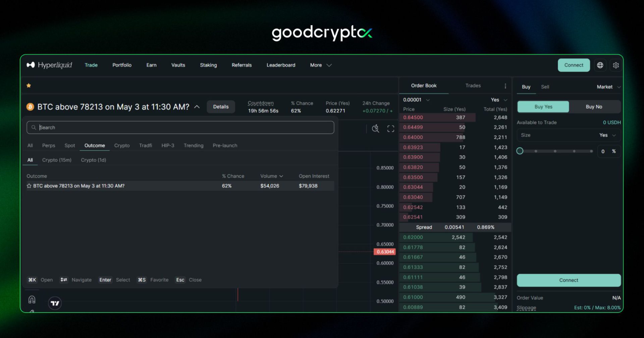Select Crypto (15m) sub-filter
The height and width of the screenshot is (338, 644).
click(57, 160)
